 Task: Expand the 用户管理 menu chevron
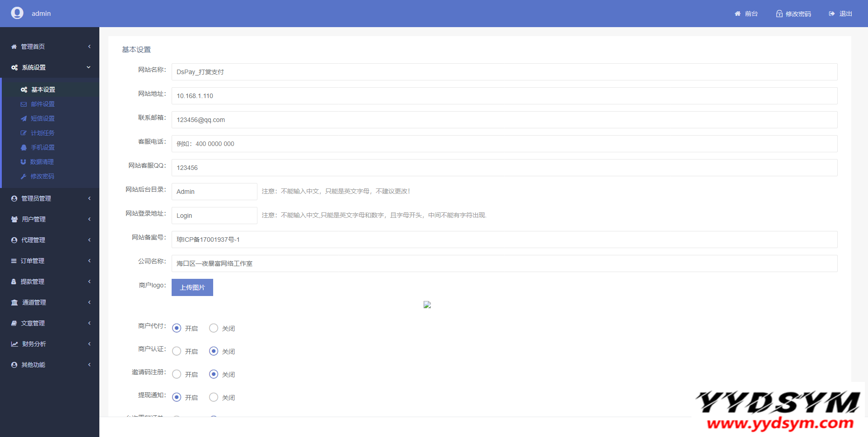click(x=89, y=219)
